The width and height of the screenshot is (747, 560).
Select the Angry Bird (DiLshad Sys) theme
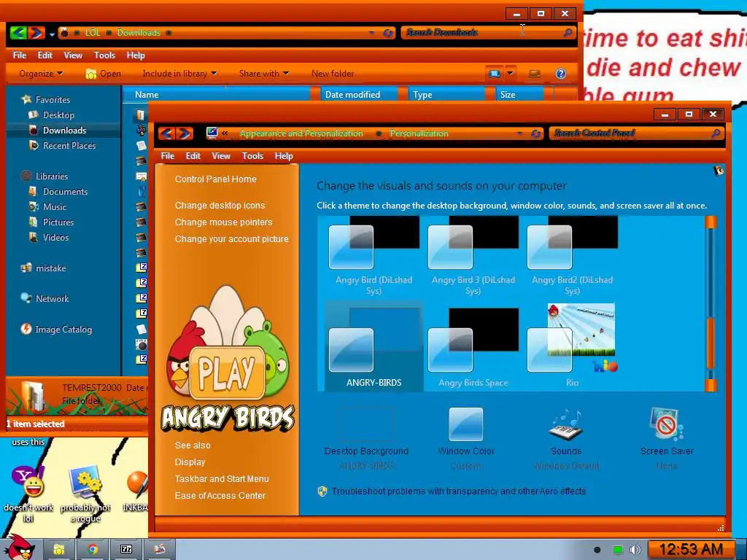pyautogui.click(x=373, y=257)
